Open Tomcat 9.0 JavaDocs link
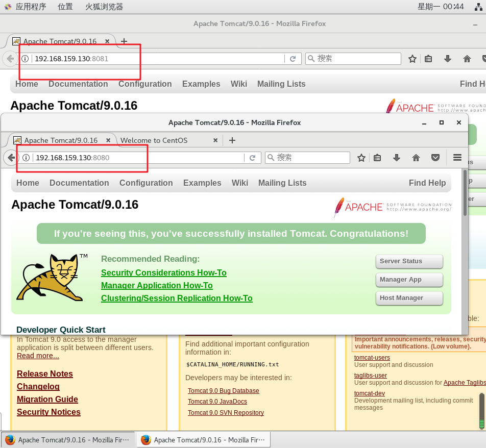This screenshot has height=448, width=486. pyautogui.click(x=217, y=401)
